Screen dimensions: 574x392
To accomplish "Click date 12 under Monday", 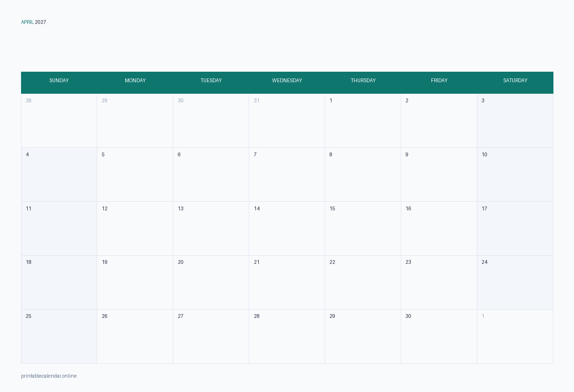I will coord(105,209).
